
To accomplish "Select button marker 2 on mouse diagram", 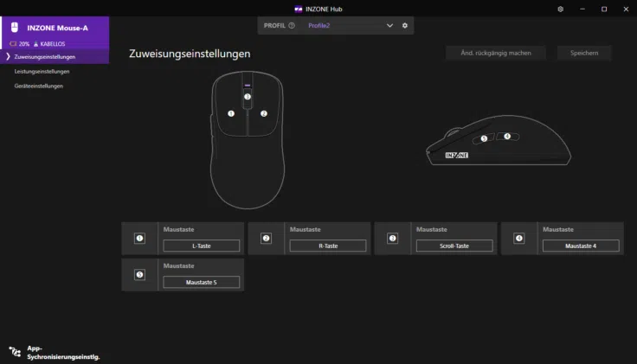I will pyautogui.click(x=264, y=113).
